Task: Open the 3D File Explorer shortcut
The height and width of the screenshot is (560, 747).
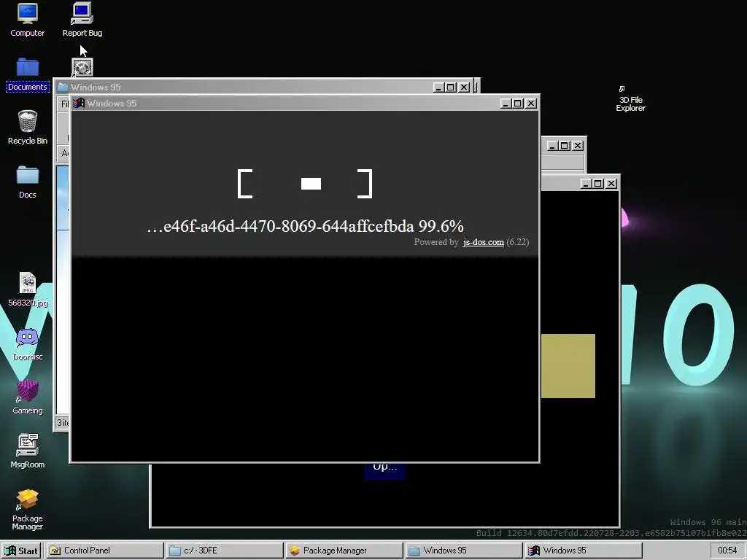Action: (x=630, y=99)
